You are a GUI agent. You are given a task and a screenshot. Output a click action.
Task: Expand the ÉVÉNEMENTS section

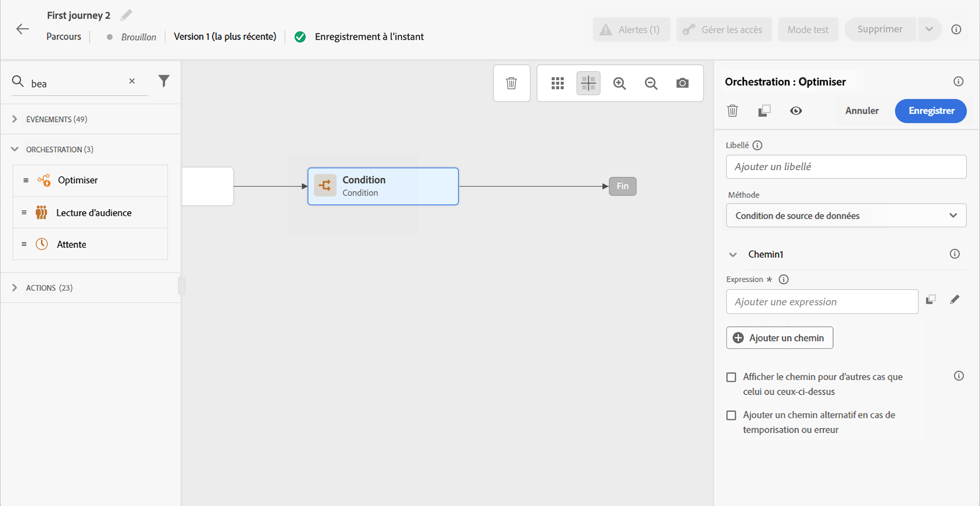tap(15, 119)
